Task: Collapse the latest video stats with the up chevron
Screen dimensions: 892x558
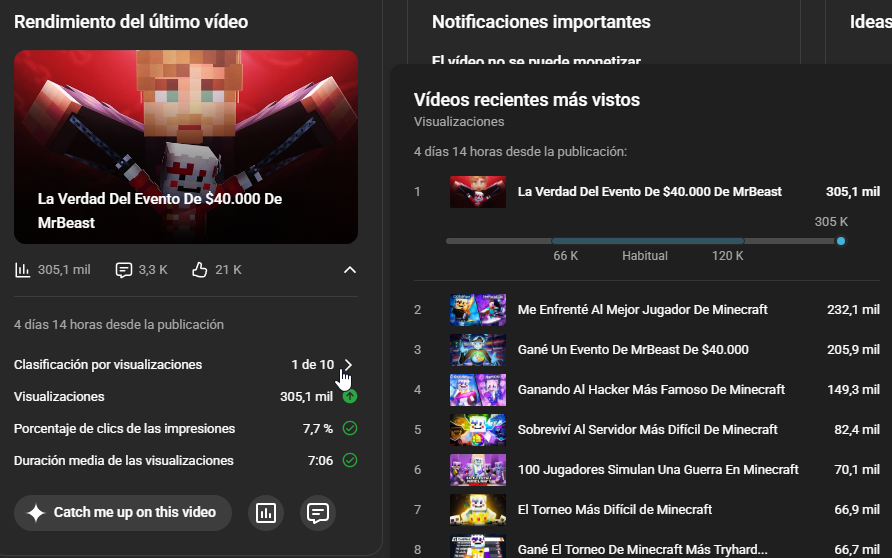Action: click(350, 270)
